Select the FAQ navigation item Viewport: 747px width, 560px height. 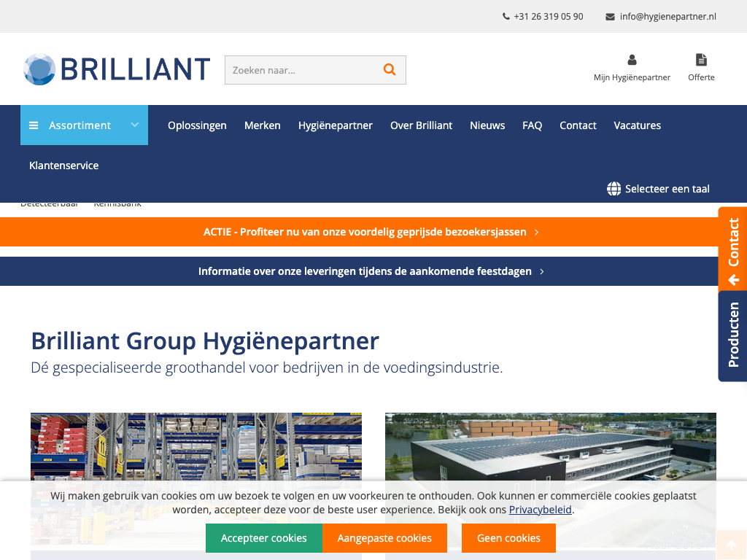coord(532,125)
